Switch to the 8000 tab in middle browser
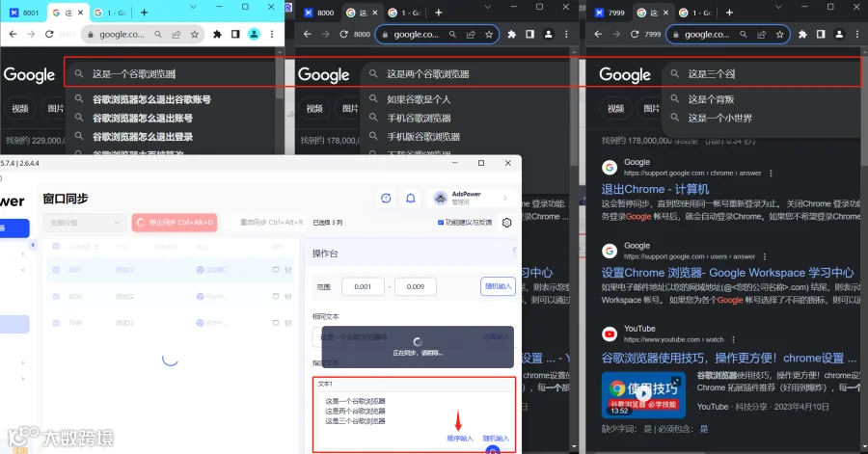Screen dimensions: 868x454 pyautogui.click(x=318, y=13)
